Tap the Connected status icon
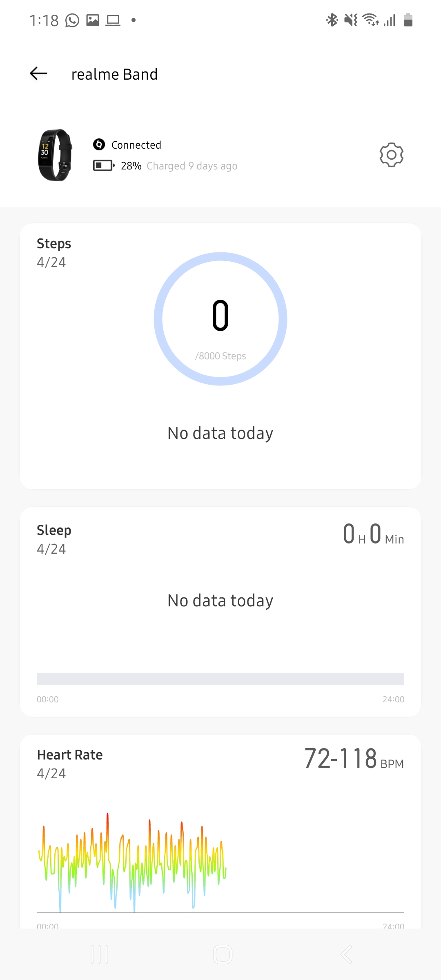441x980 pixels. (99, 145)
